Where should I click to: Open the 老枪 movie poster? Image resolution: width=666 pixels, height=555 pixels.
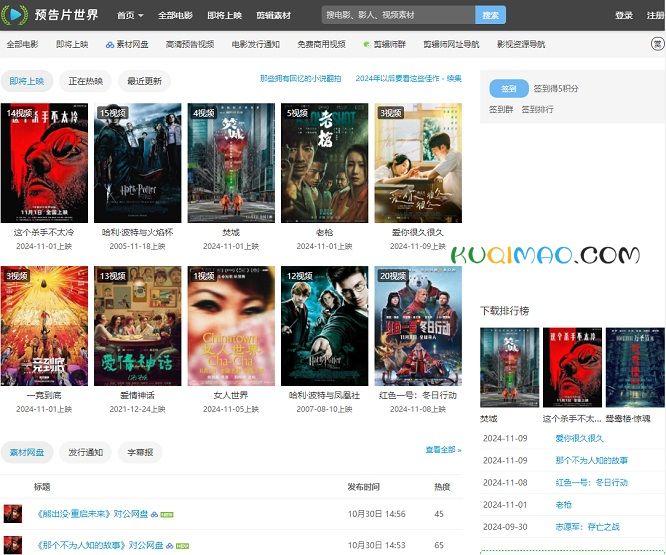325,163
